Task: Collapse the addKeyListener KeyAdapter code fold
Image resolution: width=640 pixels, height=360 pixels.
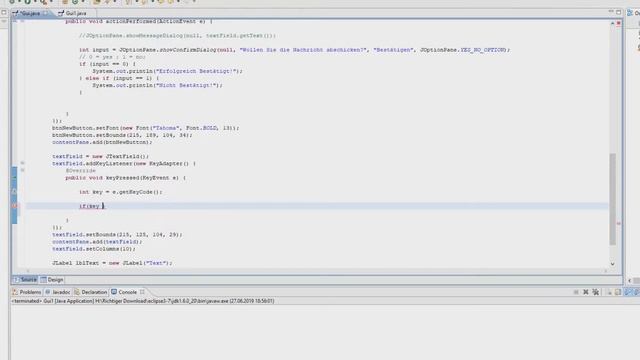Action: (22, 163)
